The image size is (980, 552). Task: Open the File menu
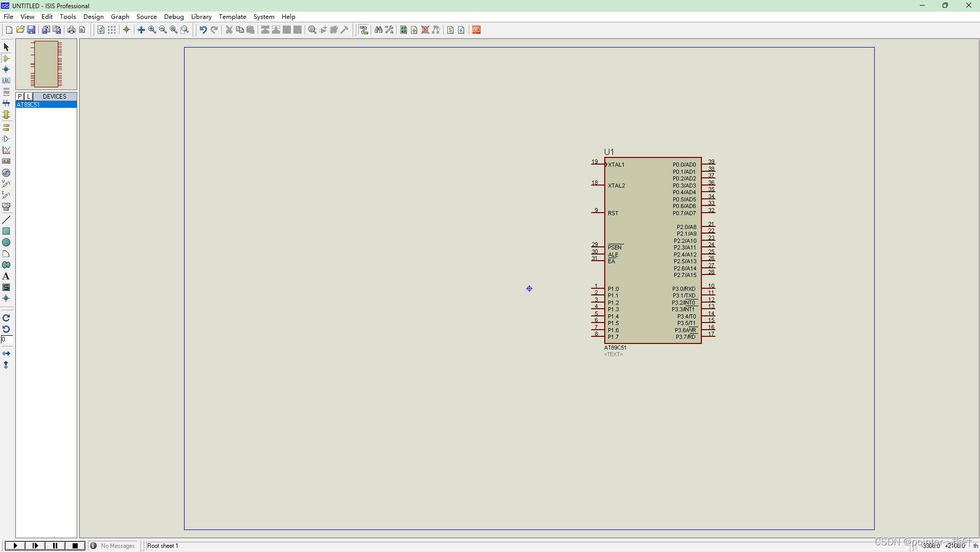click(x=8, y=16)
